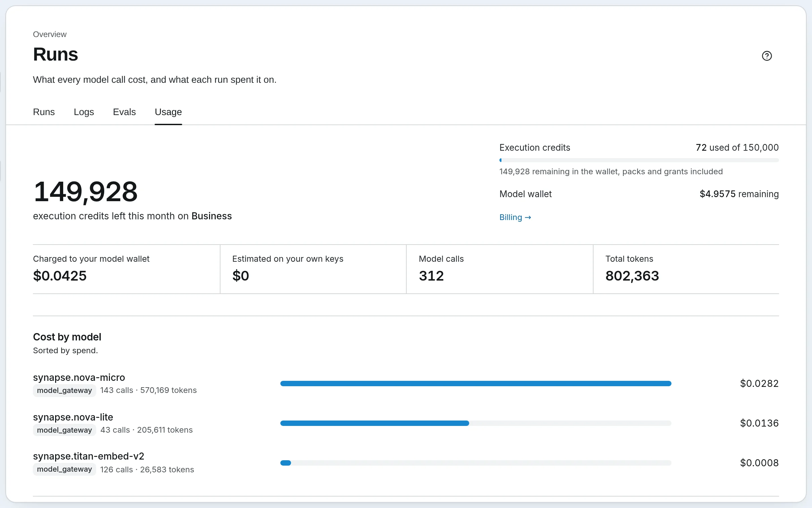Screen dimensions: 812x508
Task: Click '43 calls · 205,611 tokens' text
Action: 147,430
